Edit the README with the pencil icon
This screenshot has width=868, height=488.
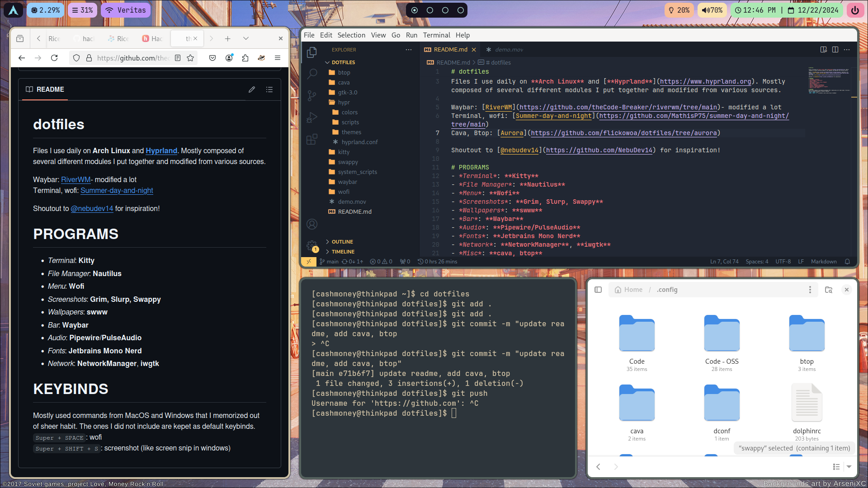252,89
